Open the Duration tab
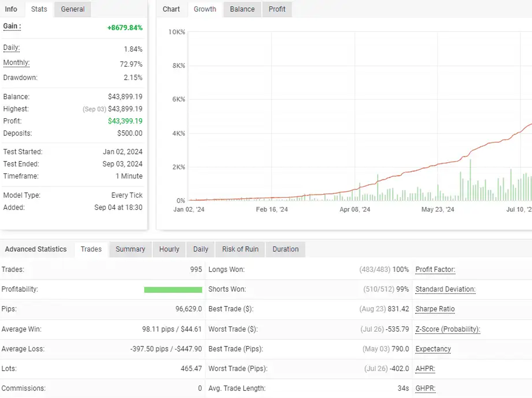Viewport: 532px width, 398px height. click(x=285, y=249)
